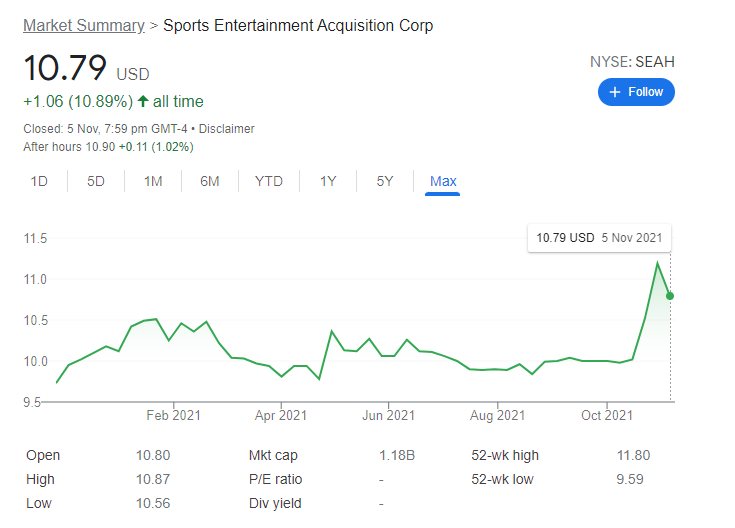Viewport: 735px width, 528px height.
Task: Open the Market Summary link
Action: 83,25
